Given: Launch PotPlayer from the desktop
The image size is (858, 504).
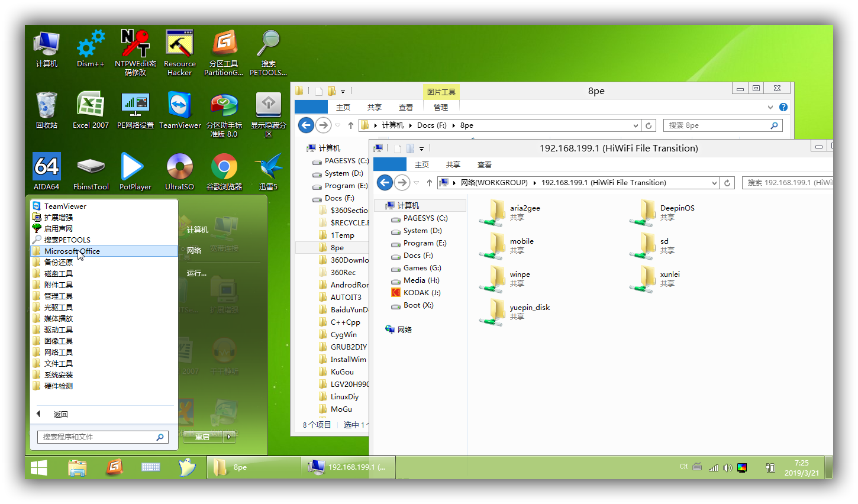Looking at the screenshot, I should pos(136,172).
